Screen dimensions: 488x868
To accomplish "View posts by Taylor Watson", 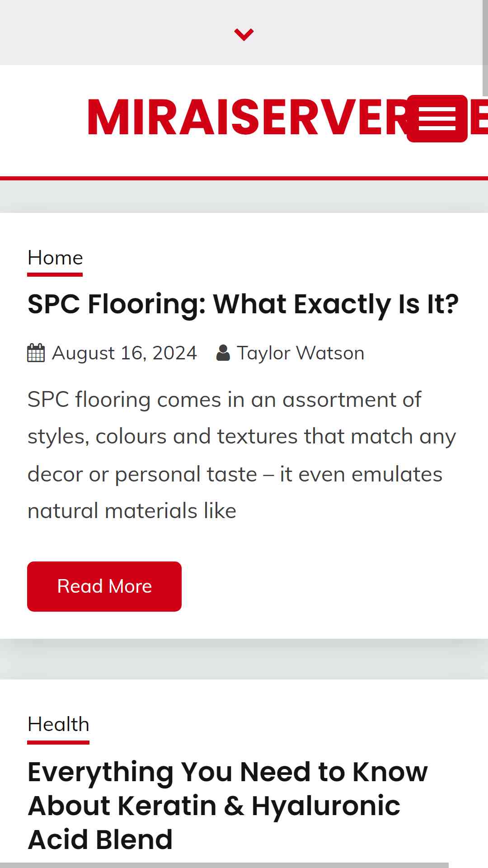I will (300, 353).
